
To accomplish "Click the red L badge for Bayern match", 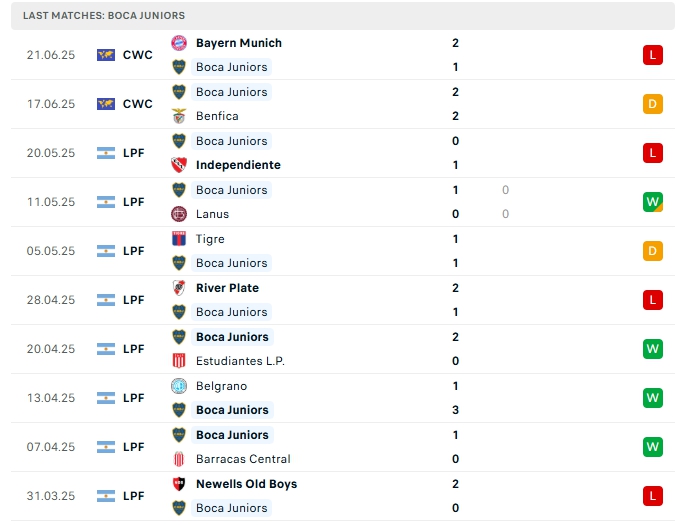I will [653, 55].
